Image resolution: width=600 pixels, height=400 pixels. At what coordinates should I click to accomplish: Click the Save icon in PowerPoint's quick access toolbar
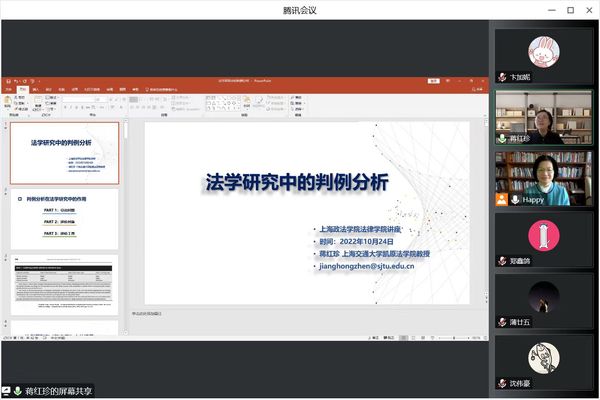tap(6, 82)
